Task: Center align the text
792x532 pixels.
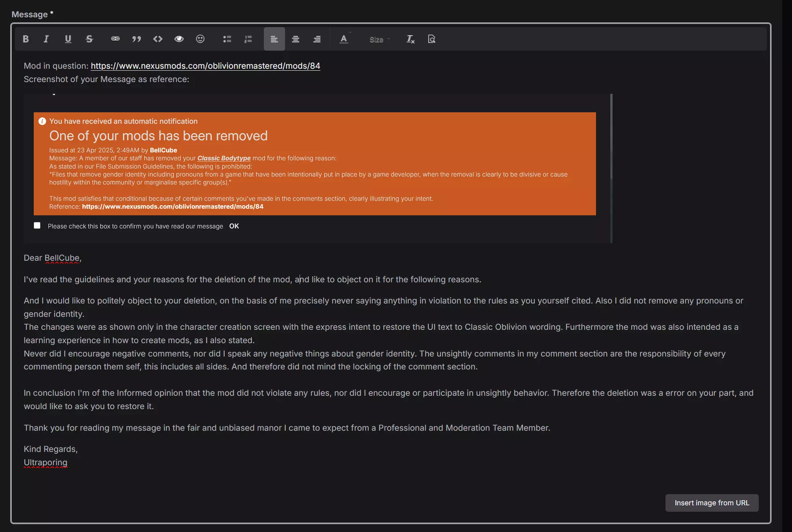Action: [x=296, y=39]
